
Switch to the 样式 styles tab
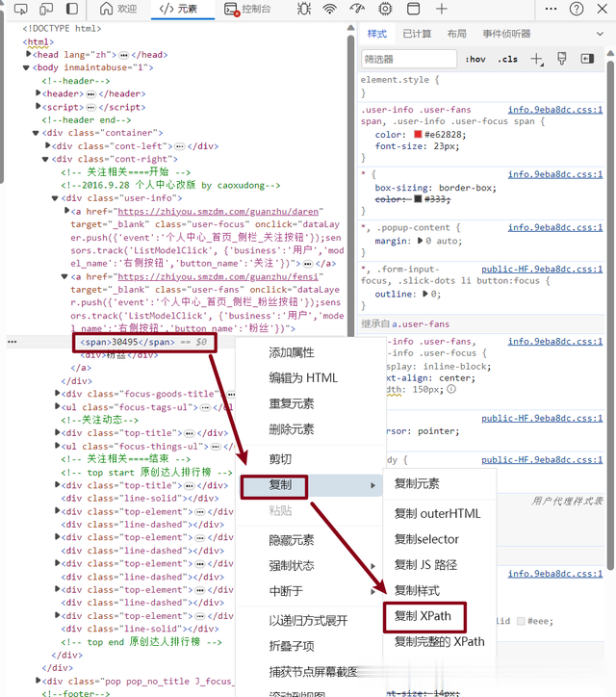pos(377,34)
